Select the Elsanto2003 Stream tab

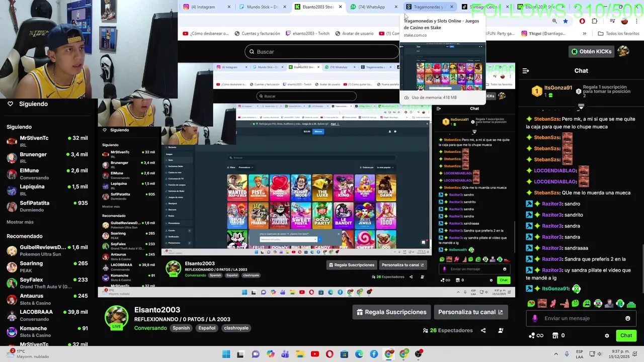[x=318, y=7]
